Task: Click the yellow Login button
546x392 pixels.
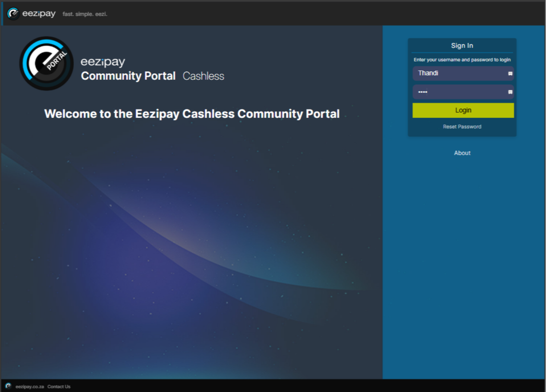Action: 463,110
